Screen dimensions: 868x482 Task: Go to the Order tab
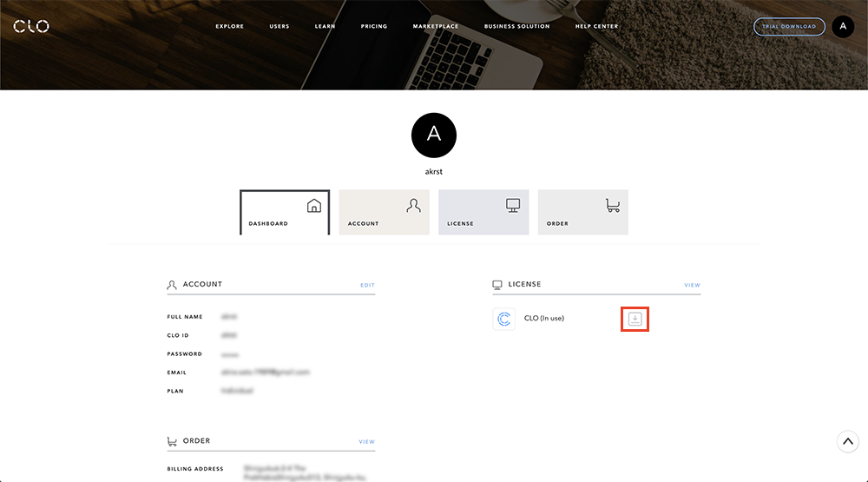click(x=582, y=212)
